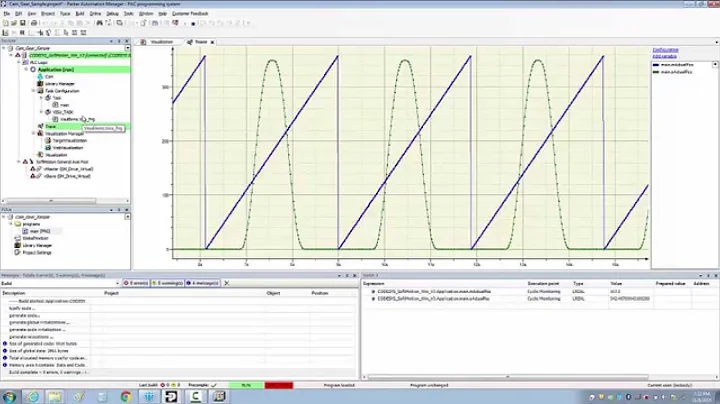Click the Build complete message row
This screenshot has height=404, width=720.
coord(49,372)
